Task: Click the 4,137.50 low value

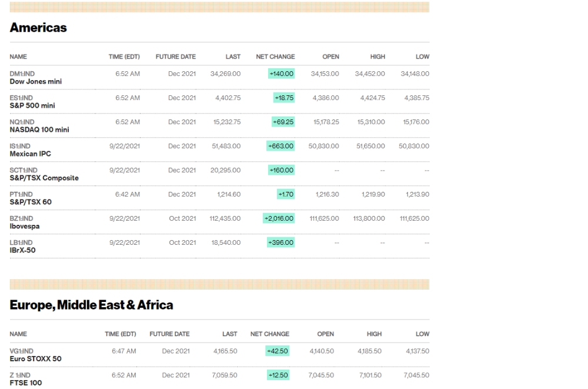Action: [x=417, y=351]
